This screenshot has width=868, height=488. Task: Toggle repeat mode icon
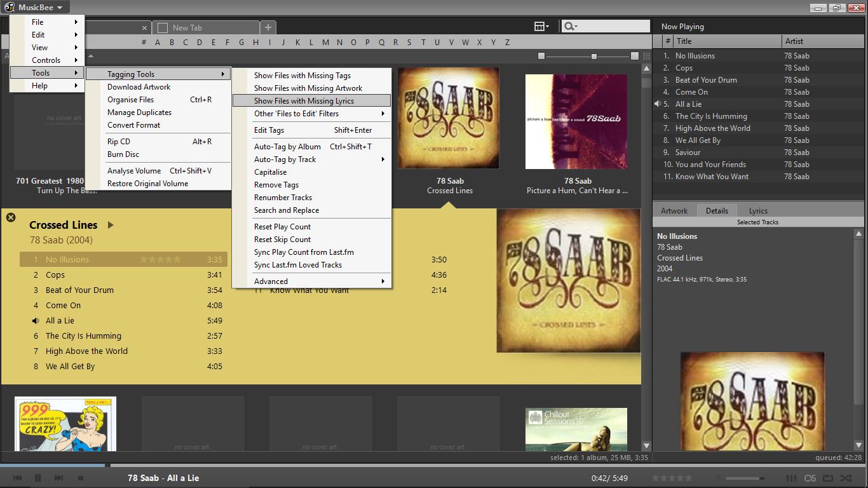click(x=828, y=478)
